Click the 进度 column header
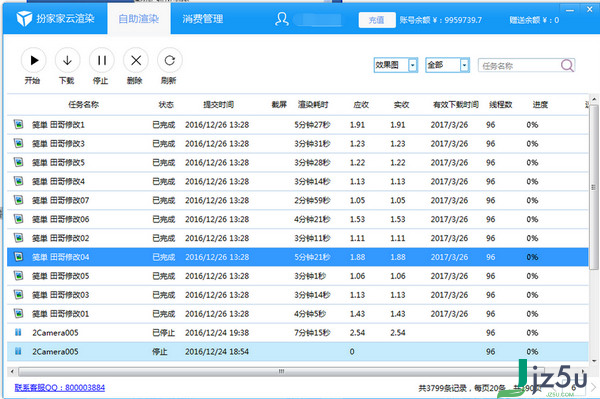Screen dimensions: 600x399 (x=540, y=105)
